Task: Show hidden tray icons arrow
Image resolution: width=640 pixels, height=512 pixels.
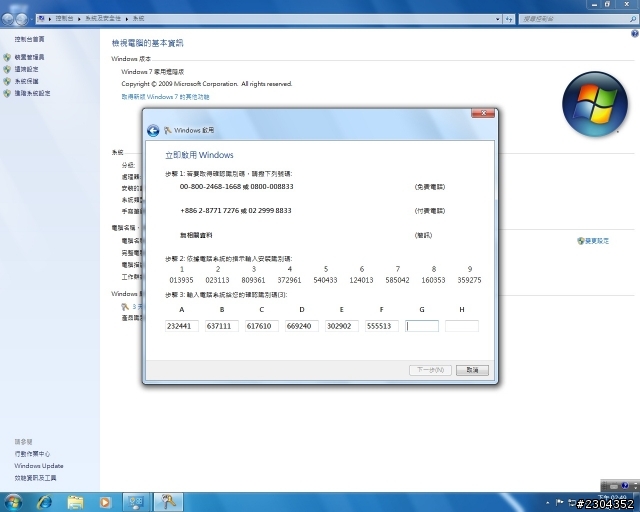Action: tap(548, 503)
